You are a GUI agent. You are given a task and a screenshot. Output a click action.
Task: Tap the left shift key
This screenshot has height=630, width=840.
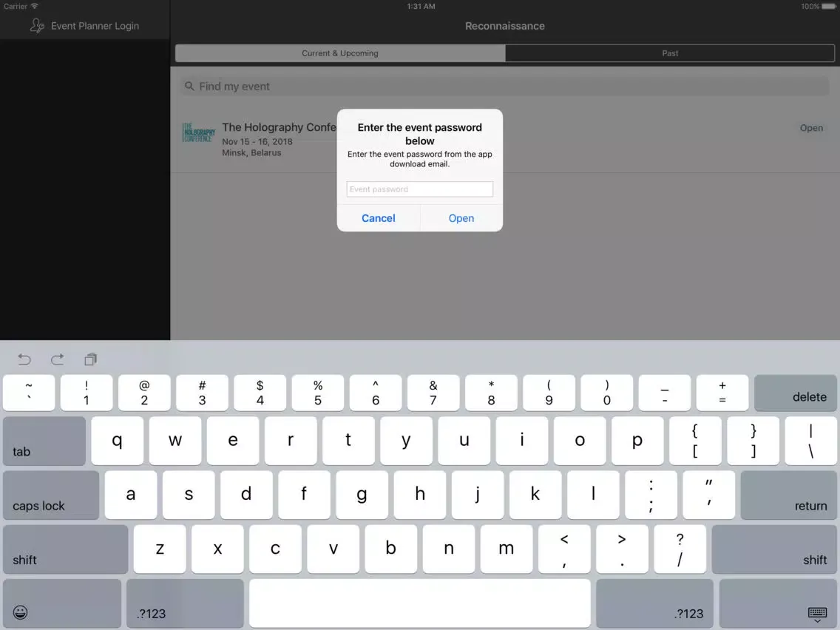point(65,549)
